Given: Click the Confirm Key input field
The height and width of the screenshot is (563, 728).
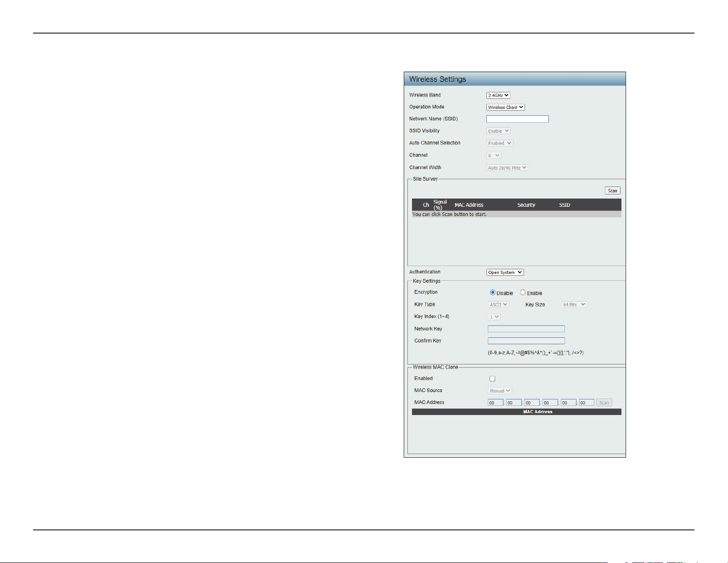Looking at the screenshot, I should (526, 341).
